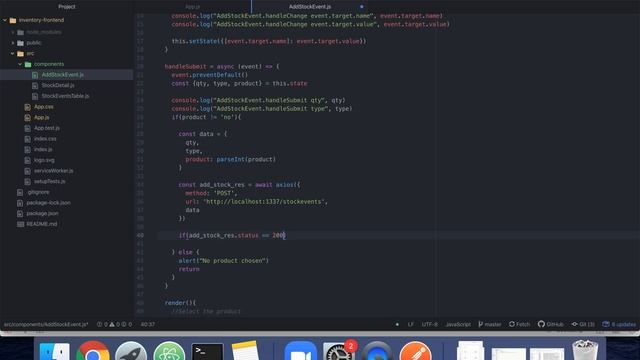The height and width of the screenshot is (360, 640).
Task: Click the file path in status bar
Action: click(x=46, y=324)
